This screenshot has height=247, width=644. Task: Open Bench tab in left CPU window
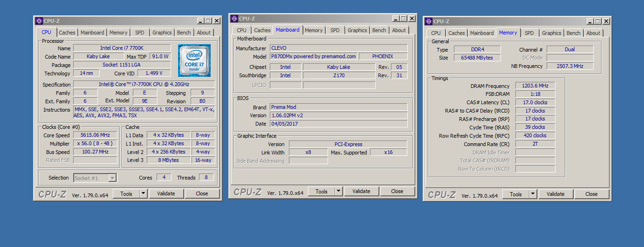pyautogui.click(x=184, y=33)
